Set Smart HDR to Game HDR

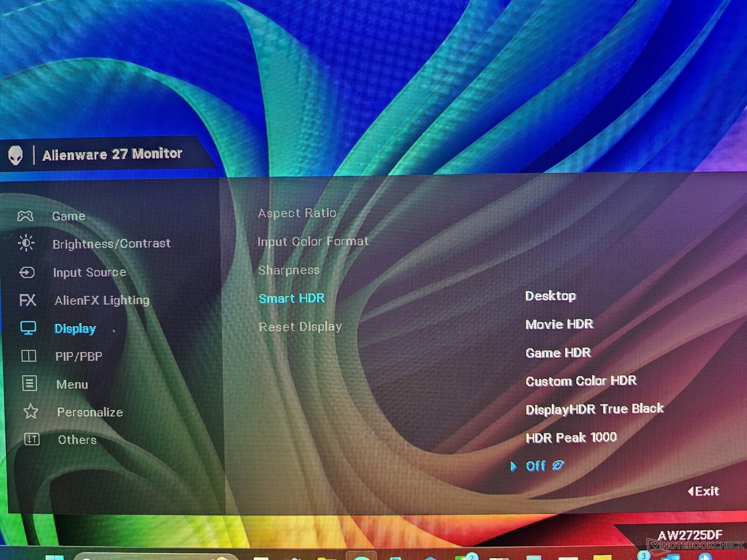(558, 353)
